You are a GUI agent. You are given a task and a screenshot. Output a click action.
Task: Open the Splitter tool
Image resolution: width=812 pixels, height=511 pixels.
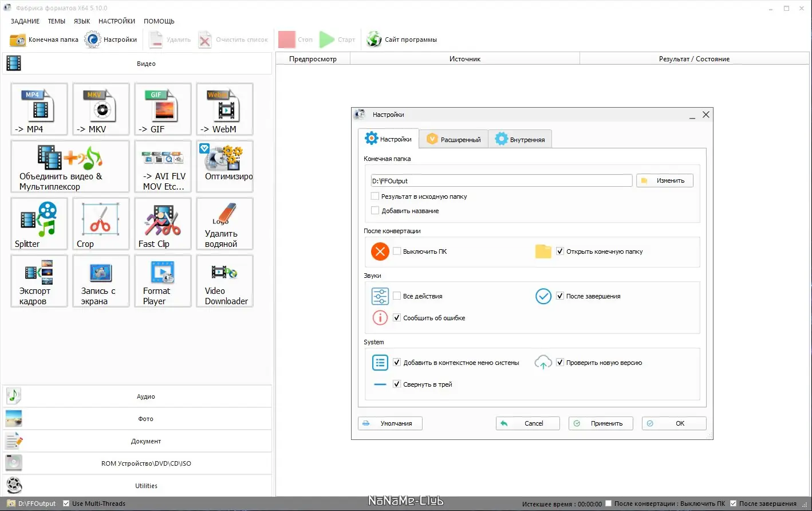(39, 223)
